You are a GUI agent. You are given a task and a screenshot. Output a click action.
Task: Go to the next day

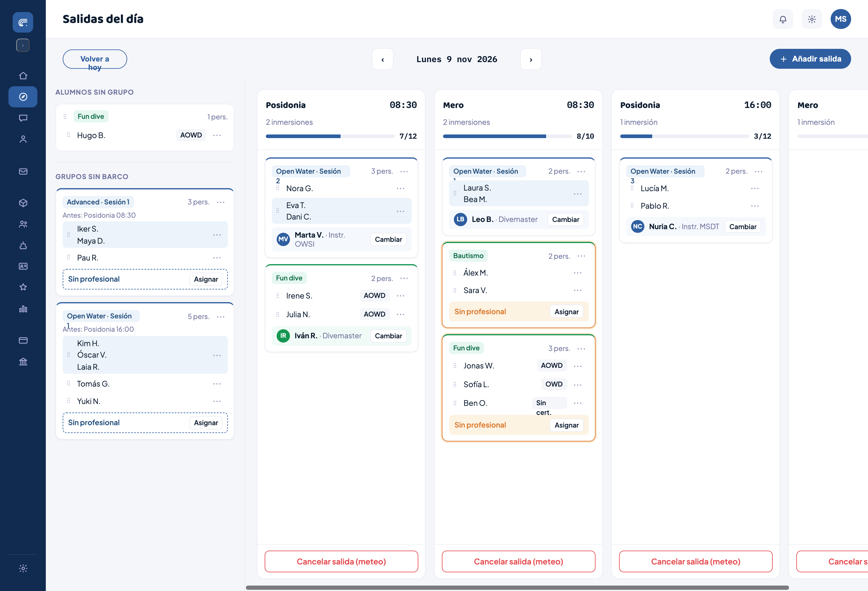point(531,59)
